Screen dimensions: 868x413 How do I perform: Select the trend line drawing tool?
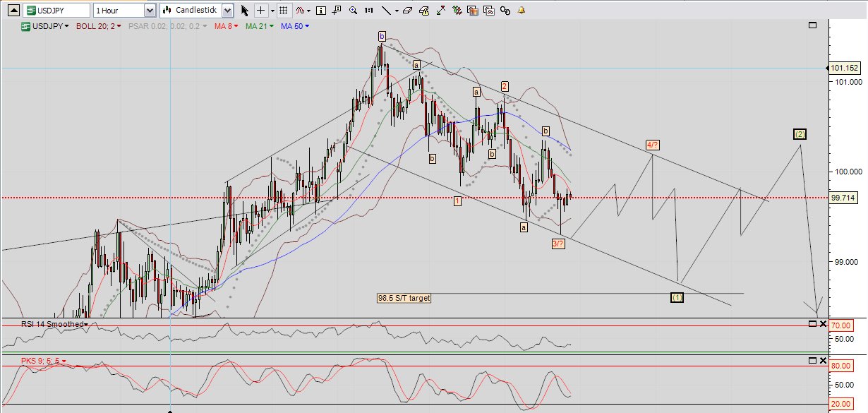pyautogui.click(x=386, y=11)
